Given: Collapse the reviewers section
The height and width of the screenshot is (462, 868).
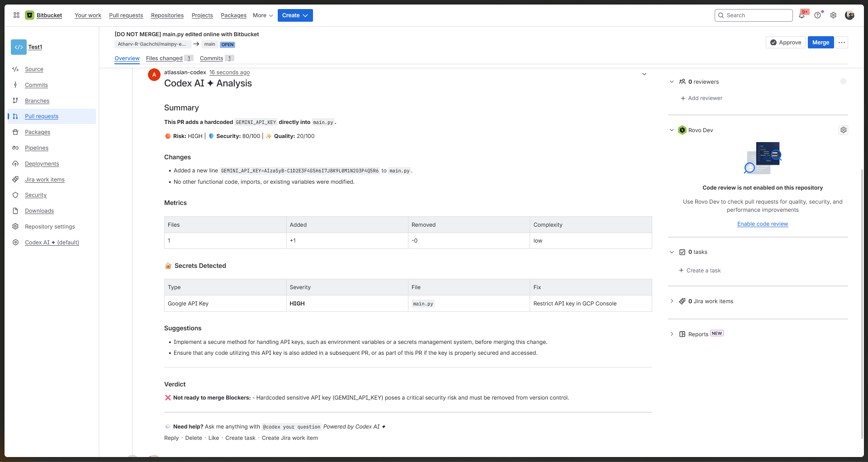Looking at the screenshot, I should (672, 82).
